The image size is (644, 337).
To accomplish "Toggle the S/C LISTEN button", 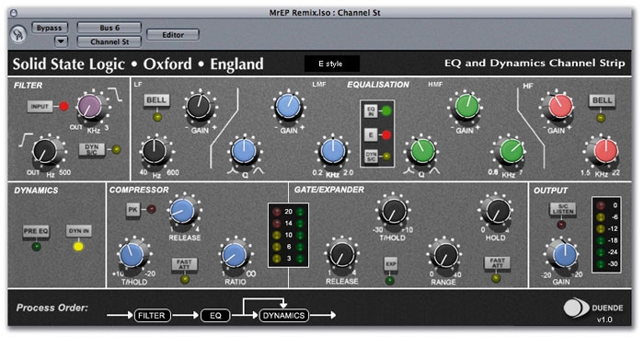I will coord(563,210).
